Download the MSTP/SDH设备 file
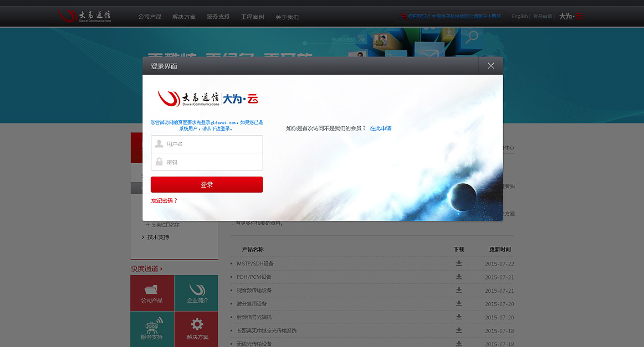The width and height of the screenshot is (644, 347). (x=459, y=263)
